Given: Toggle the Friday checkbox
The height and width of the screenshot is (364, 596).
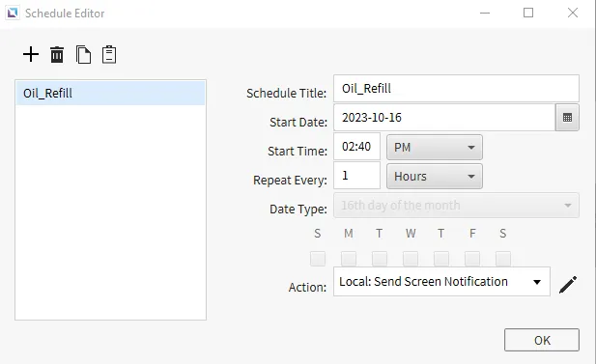Looking at the screenshot, I should (472, 259).
